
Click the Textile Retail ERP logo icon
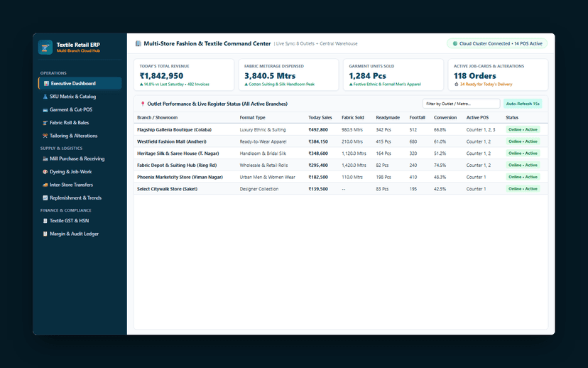coord(45,48)
